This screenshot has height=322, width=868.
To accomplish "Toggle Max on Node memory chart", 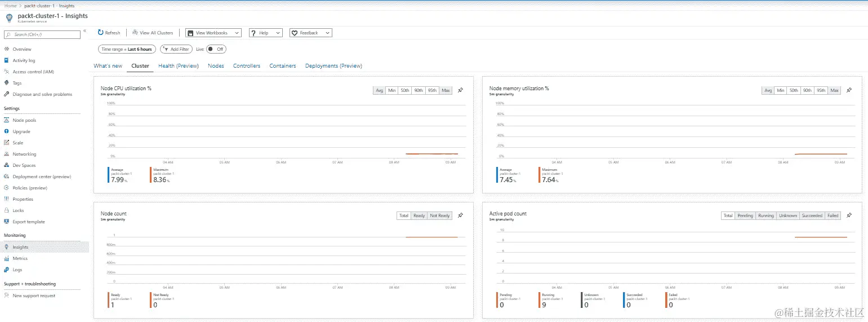I will (834, 90).
